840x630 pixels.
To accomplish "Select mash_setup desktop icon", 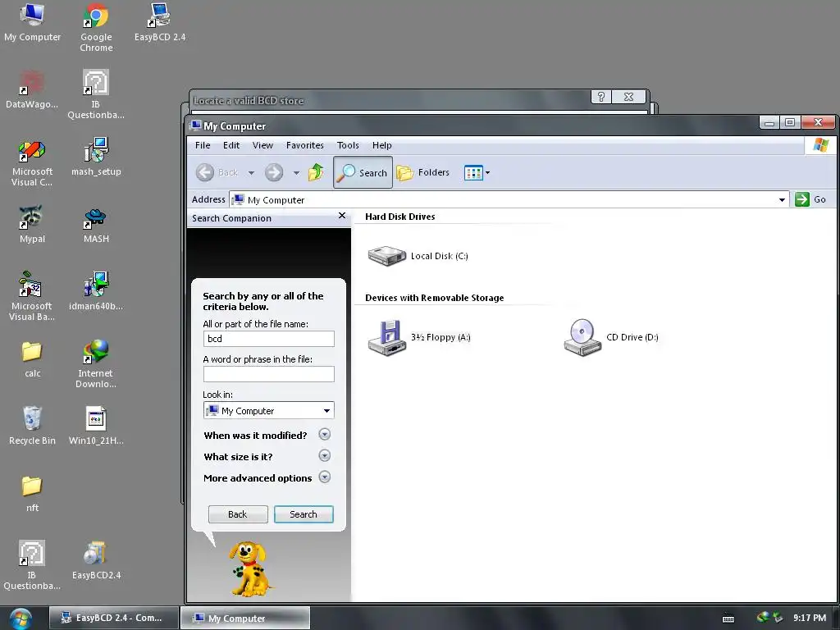I will click(x=96, y=157).
